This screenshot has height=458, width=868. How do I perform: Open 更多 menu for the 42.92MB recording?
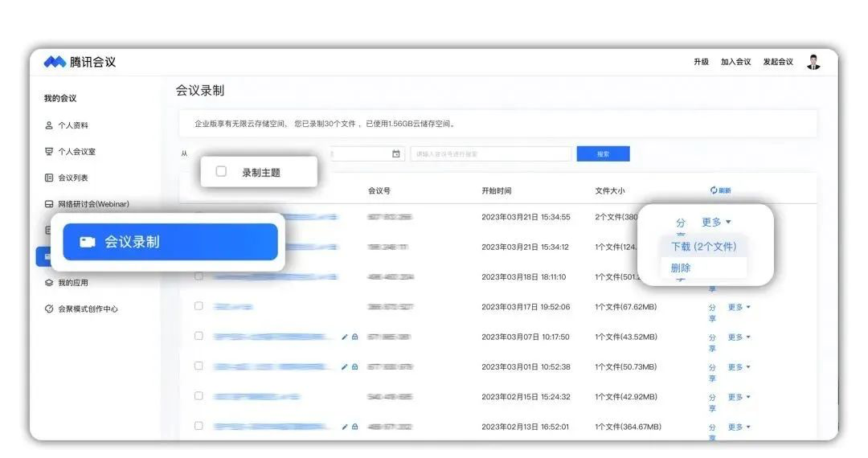pyautogui.click(x=739, y=397)
